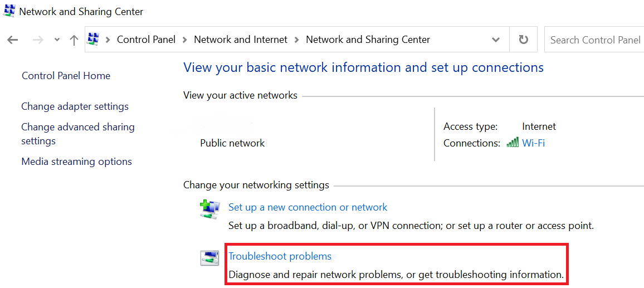The height and width of the screenshot is (288, 644).
Task: Open Set up a new connection or network
Action: (308, 207)
